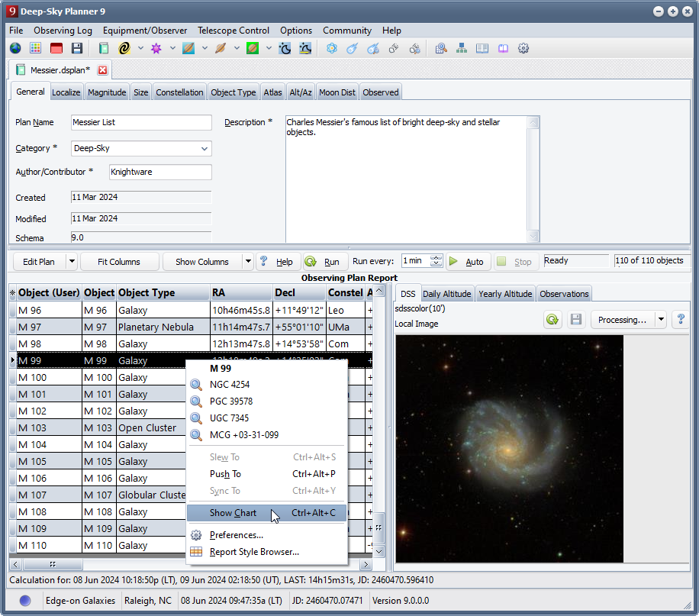The height and width of the screenshot is (616, 699).
Task: Open the spiral galaxy toolbar icon
Action: (x=124, y=48)
